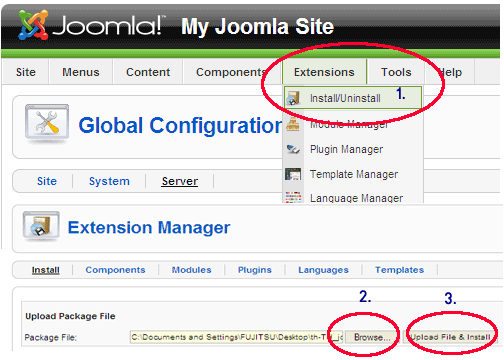Click the Language Manager flags icon
Viewport: 504px width, 360px height.
(293, 197)
